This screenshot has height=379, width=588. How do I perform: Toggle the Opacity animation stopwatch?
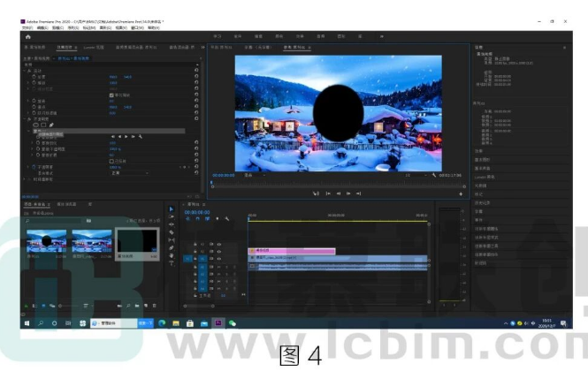tap(34, 167)
